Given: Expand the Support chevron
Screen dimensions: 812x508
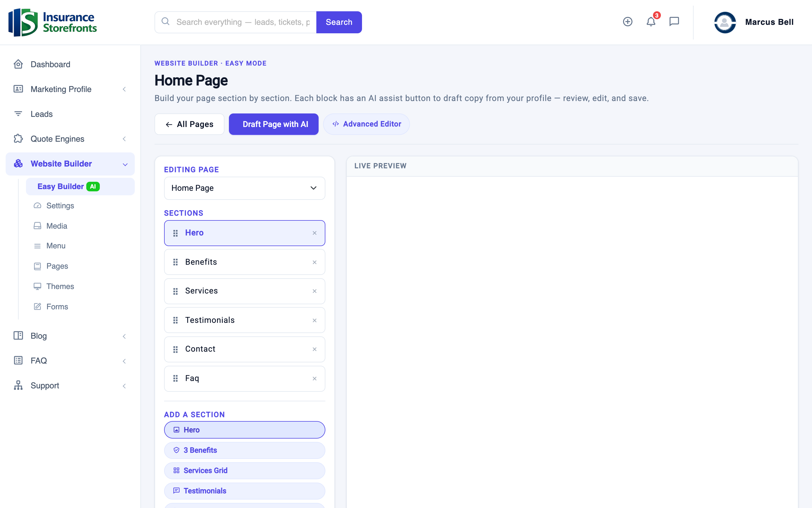Looking at the screenshot, I should pyautogui.click(x=125, y=386).
